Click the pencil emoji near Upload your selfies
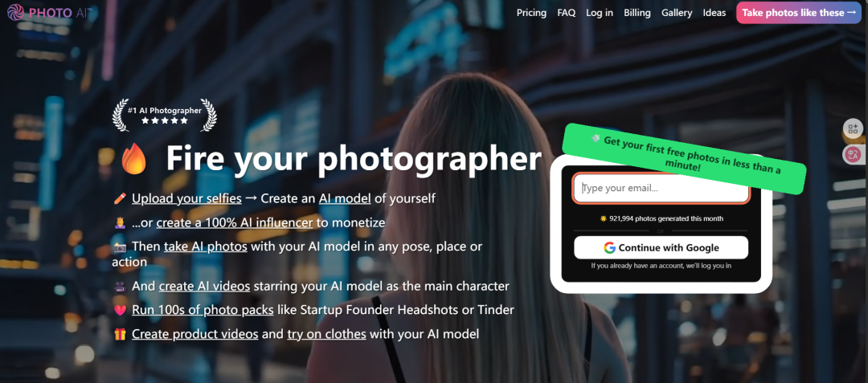868x383 pixels. tap(120, 198)
